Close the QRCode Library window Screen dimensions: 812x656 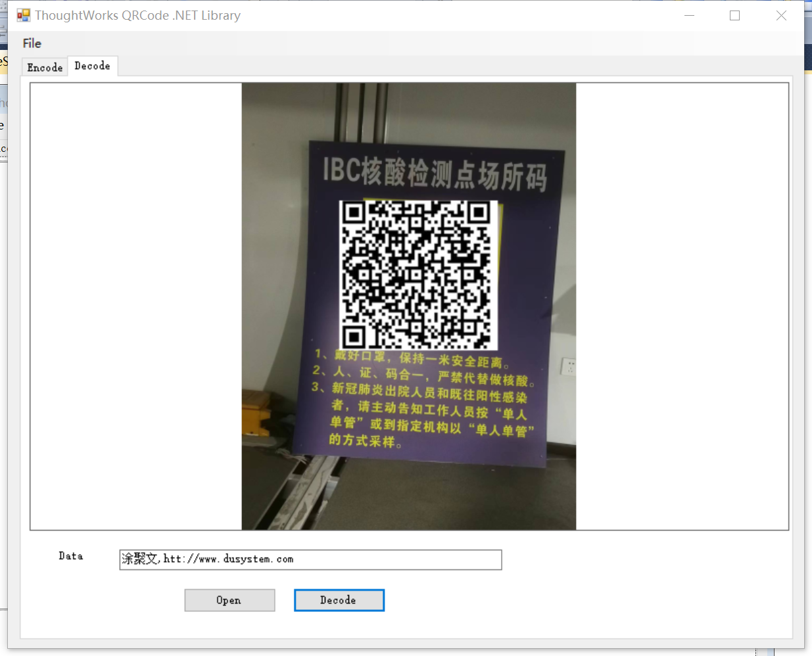click(781, 15)
